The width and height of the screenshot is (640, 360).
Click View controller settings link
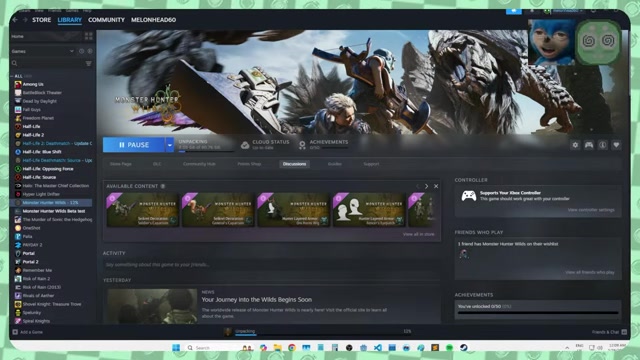[591, 210]
